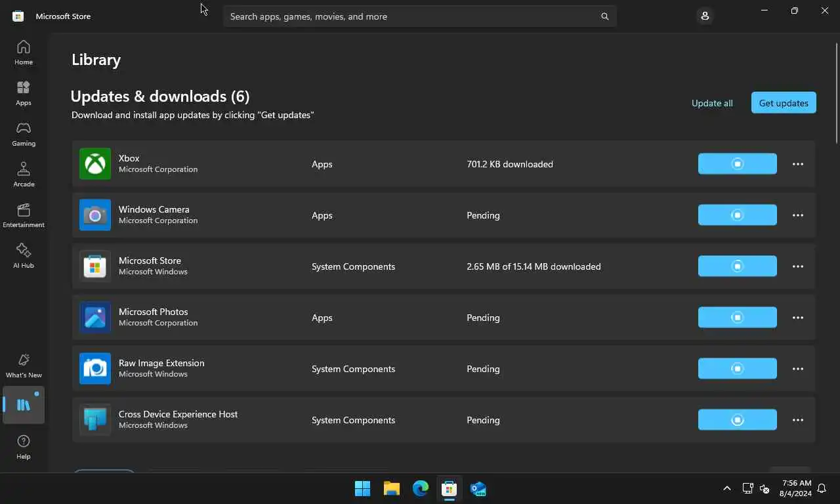Screen dimensions: 840x504
Task: Click the Microsoft Store app row icon
Action: (95, 266)
